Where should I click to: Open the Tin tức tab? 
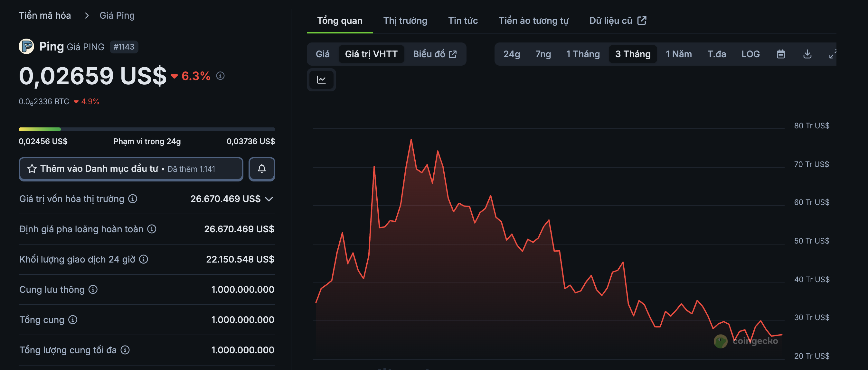click(x=463, y=20)
